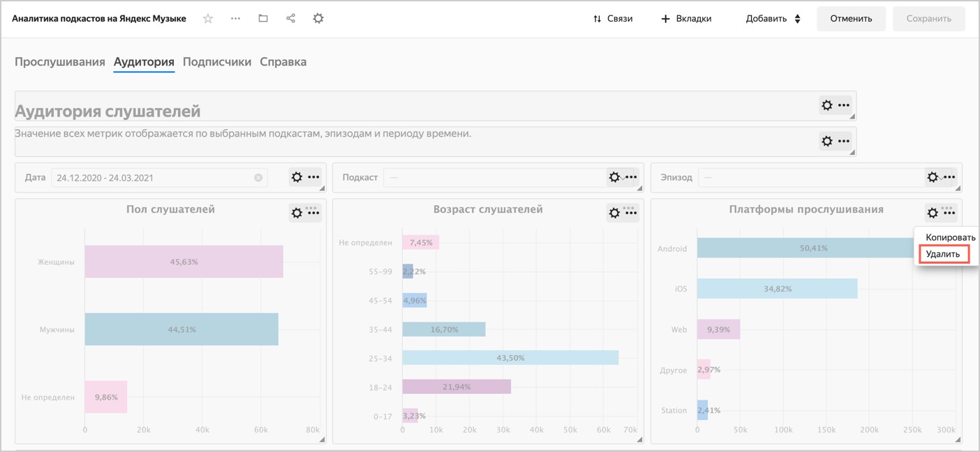Switch to the Прослушивания tab
This screenshot has height=452, width=980.
[x=60, y=62]
